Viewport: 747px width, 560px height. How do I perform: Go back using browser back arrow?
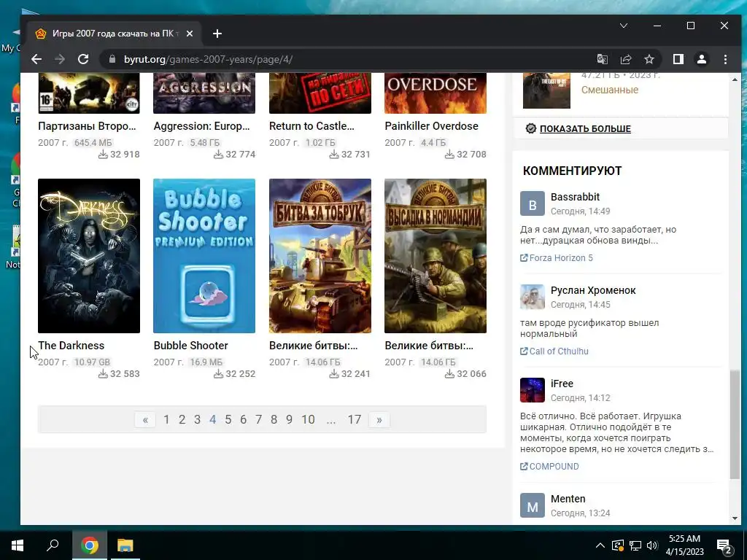click(36, 60)
